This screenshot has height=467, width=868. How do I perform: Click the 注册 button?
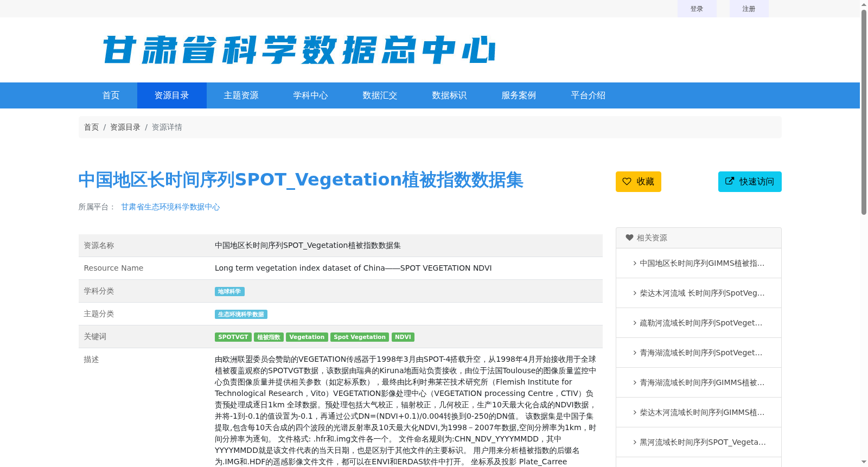[749, 9]
